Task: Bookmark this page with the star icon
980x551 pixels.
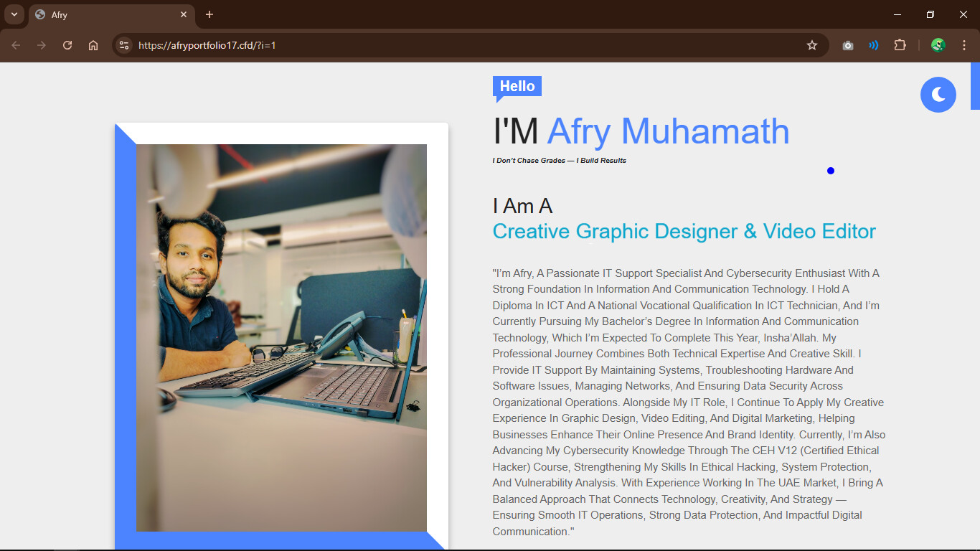Action: (x=812, y=45)
